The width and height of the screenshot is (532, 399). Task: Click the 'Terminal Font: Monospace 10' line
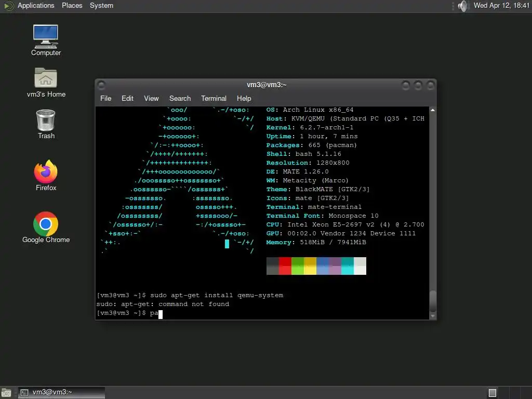pos(322,216)
